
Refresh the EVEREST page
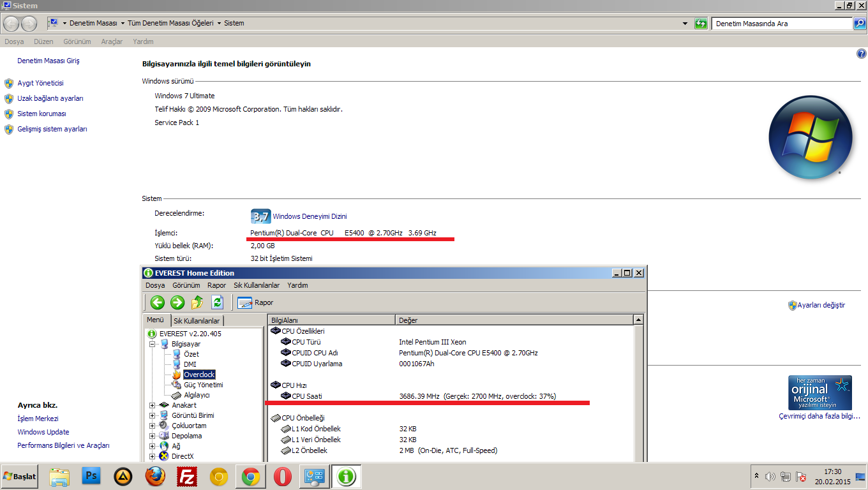click(217, 302)
